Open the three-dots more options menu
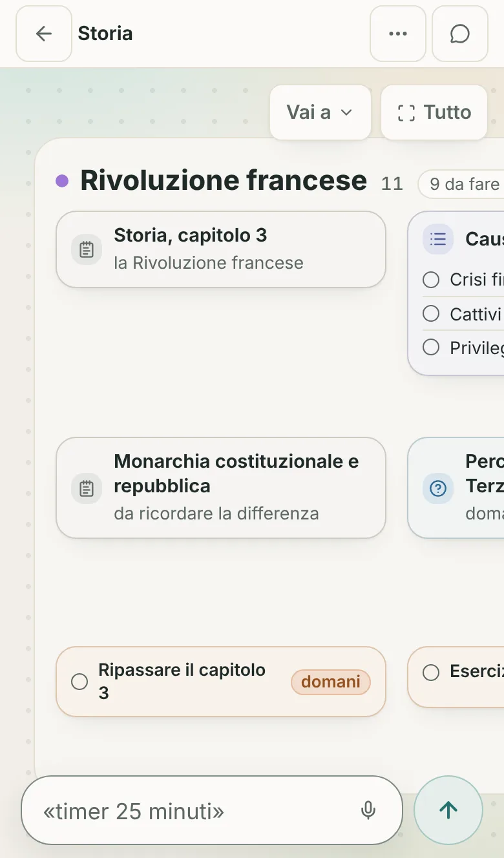504x858 pixels. pos(398,34)
